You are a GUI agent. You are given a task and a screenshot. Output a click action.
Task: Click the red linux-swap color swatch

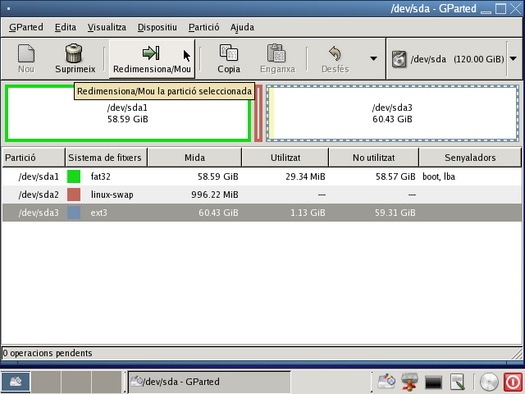(74, 194)
